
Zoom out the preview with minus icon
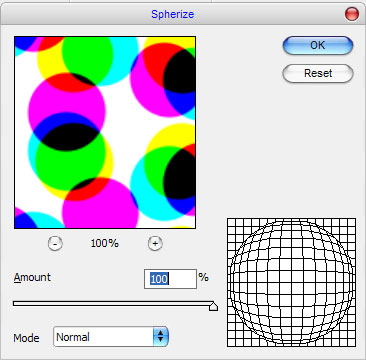coord(55,244)
